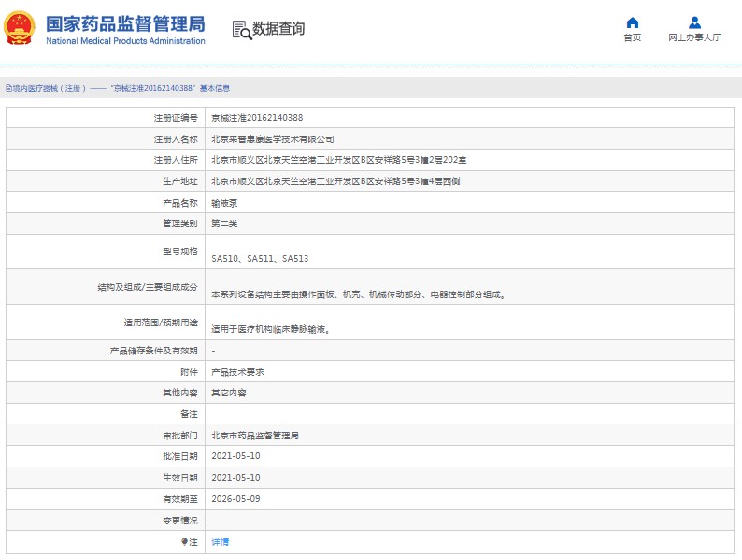Click the 产品名称 row label

click(x=180, y=203)
